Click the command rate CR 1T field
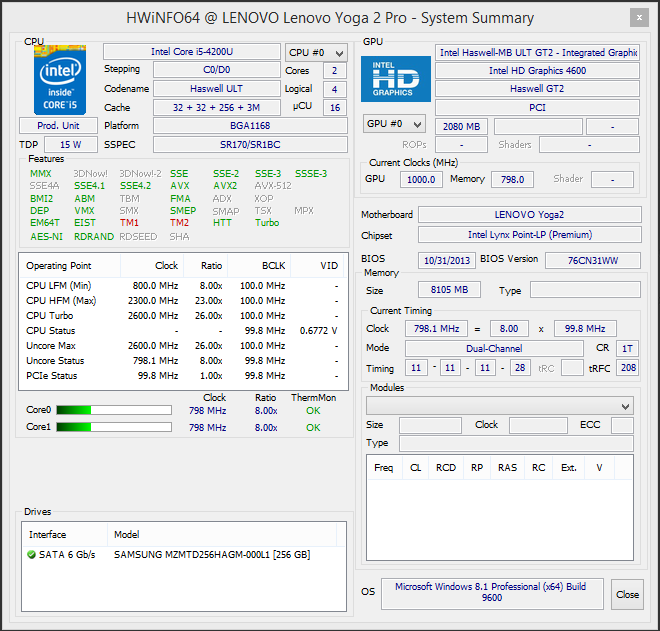 tap(628, 348)
